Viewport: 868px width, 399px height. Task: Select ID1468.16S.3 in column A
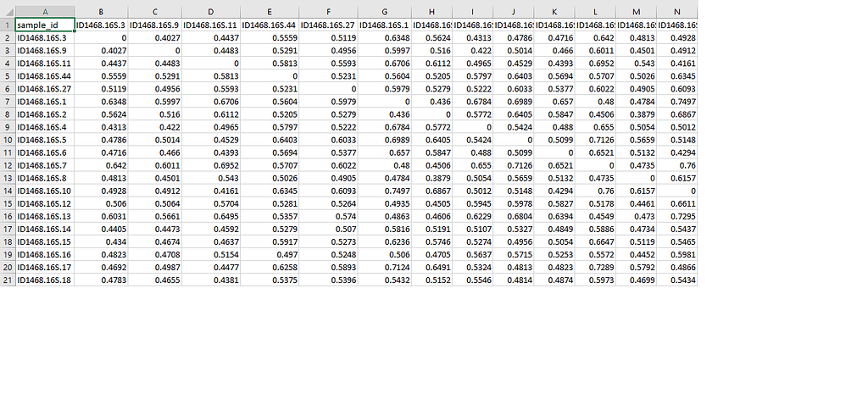[x=45, y=37]
